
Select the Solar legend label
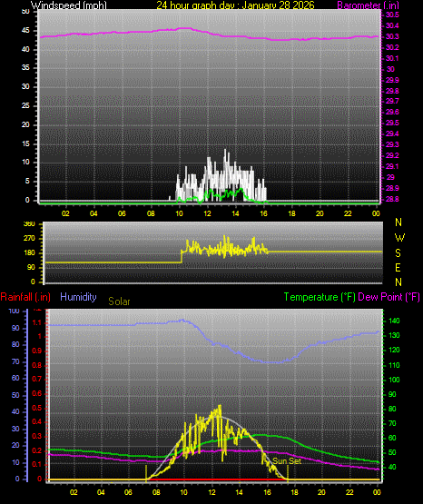point(119,301)
